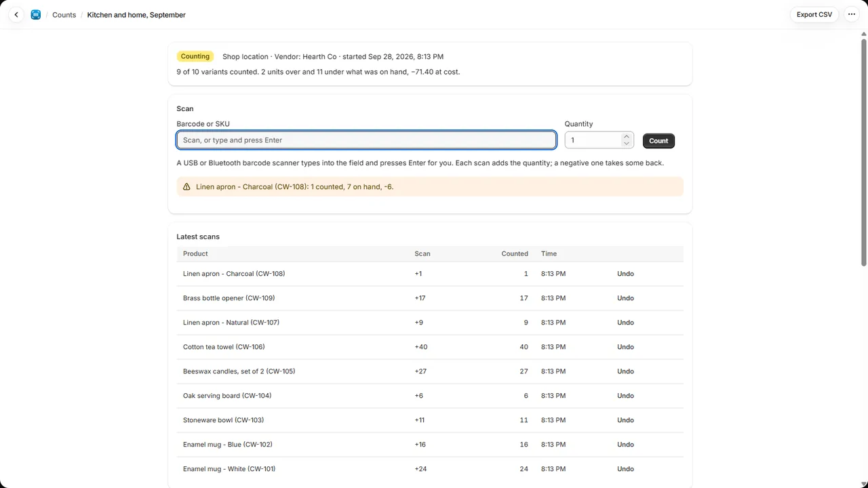Select 'Beeswax candles, set of 2 (CW-105)'

tap(239, 371)
